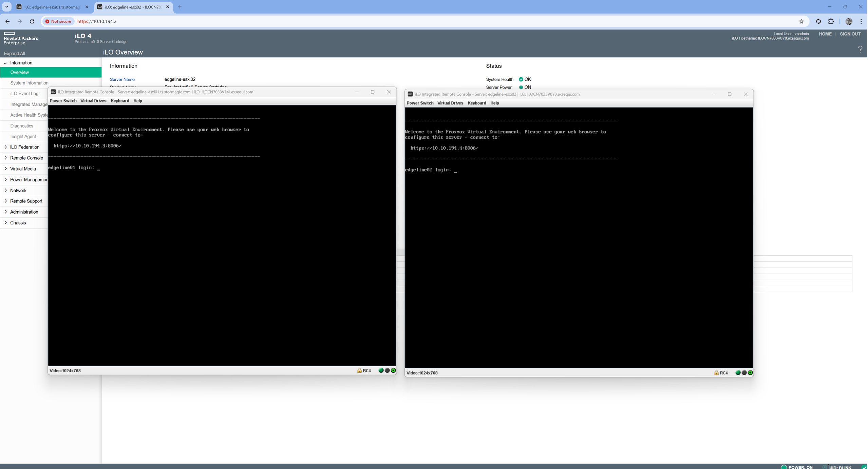This screenshot has width=868, height=469.
Task: Click the Server Power ON status icon
Action: point(521,87)
